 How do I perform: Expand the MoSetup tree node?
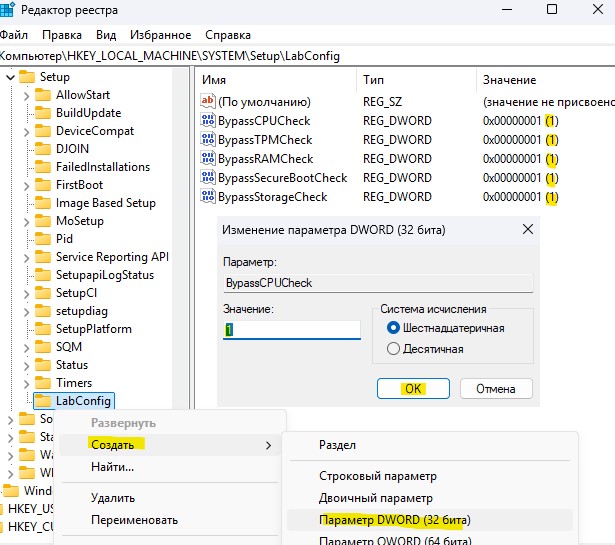point(26,222)
